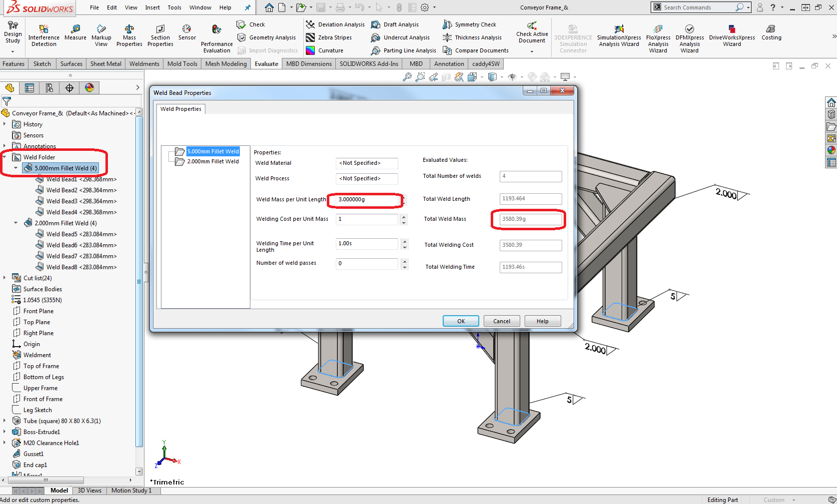Expand the Cut list(24) node
837x504 pixels.
(x=4, y=278)
